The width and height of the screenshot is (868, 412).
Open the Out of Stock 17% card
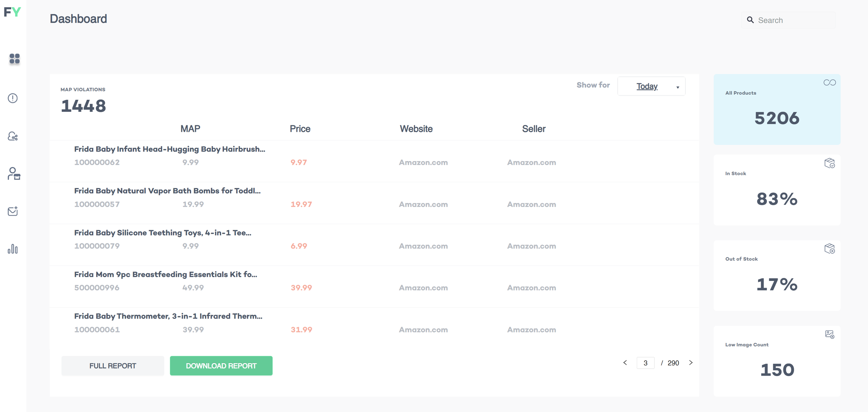pyautogui.click(x=777, y=276)
